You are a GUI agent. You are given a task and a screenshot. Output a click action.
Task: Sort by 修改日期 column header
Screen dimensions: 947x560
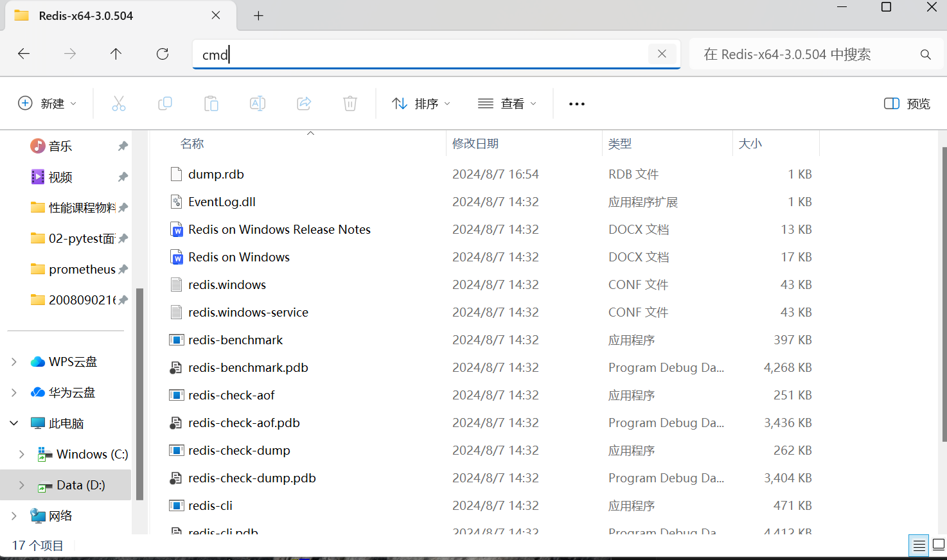click(475, 143)
